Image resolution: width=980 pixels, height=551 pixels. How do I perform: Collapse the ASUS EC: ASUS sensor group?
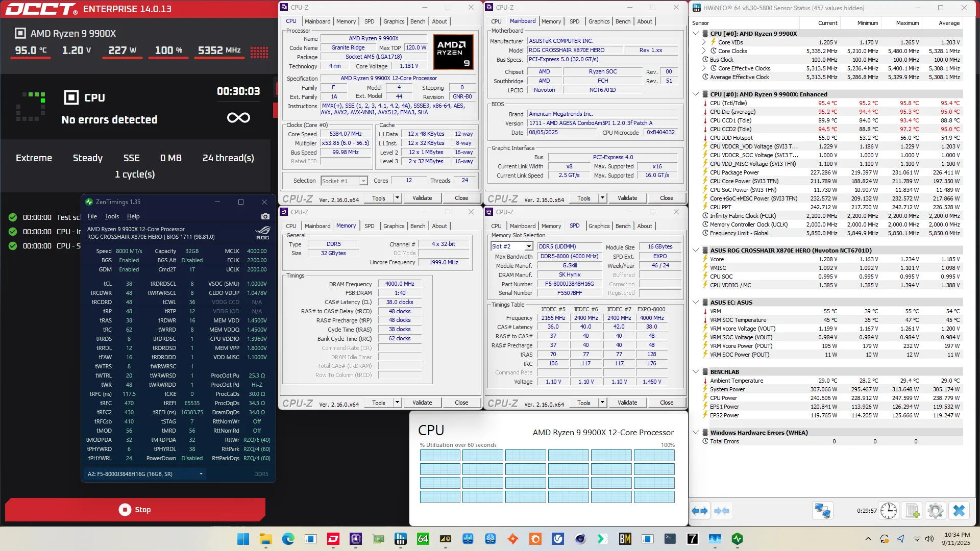(696, 303)
